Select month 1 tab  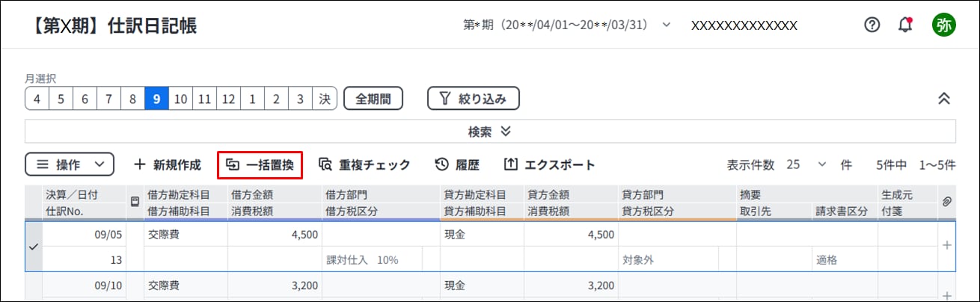pos(252,98)
